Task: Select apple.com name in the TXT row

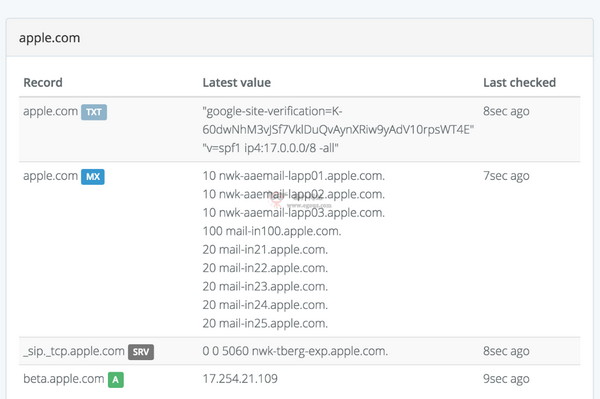Action: pyautogui.click(x=51, y=111)
